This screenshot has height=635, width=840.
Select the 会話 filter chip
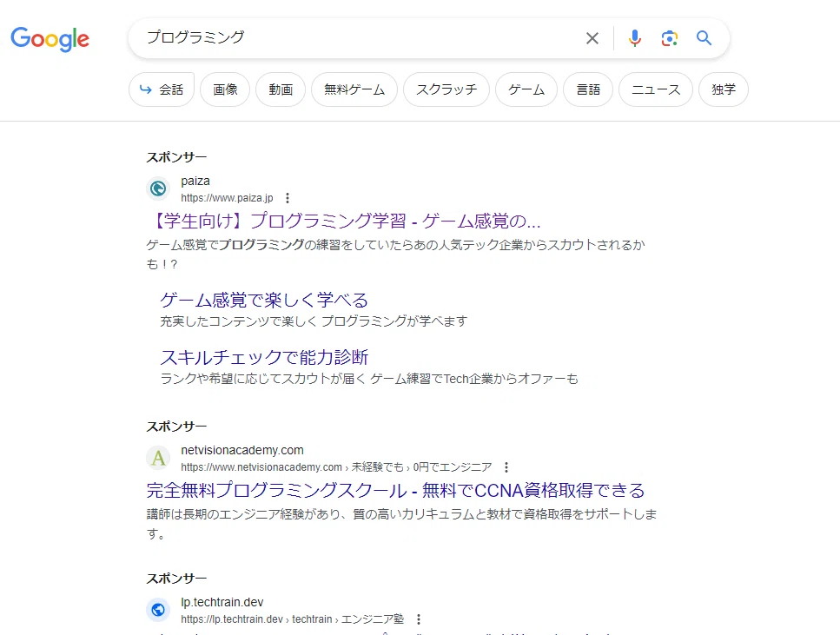tap(162, 89)
